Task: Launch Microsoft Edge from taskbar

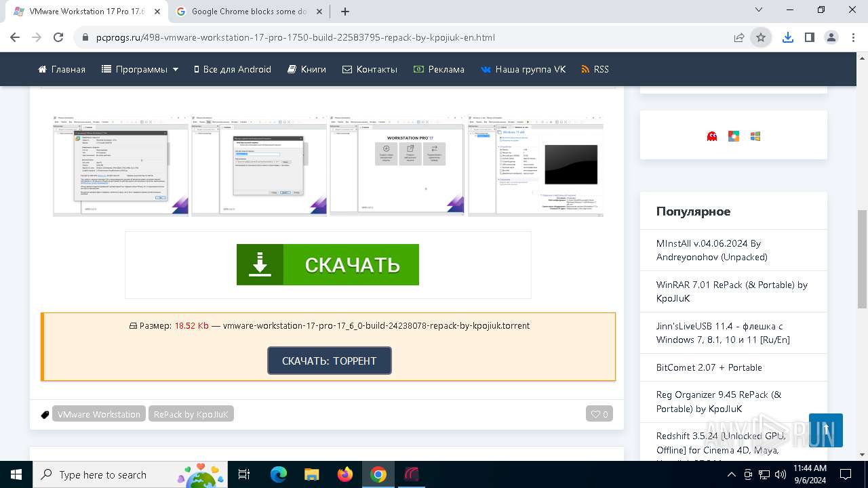Action: (x=279, y=474)
